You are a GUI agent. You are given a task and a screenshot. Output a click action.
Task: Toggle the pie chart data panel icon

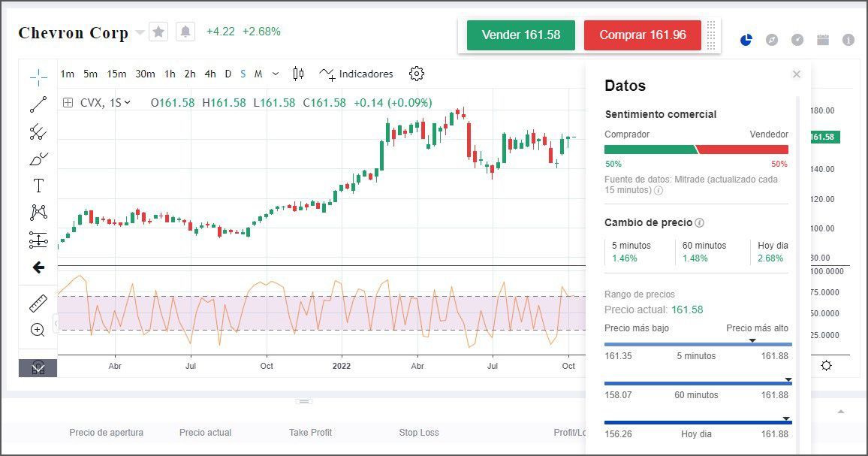[746, 40]
